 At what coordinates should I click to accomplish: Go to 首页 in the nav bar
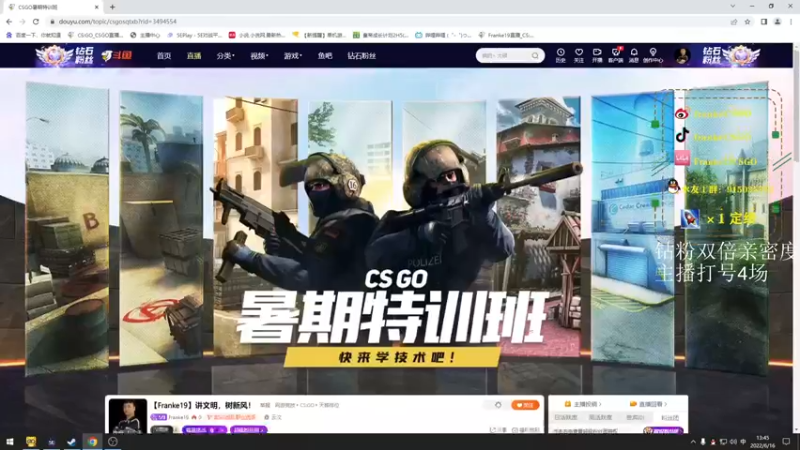(x=164, y=56)
